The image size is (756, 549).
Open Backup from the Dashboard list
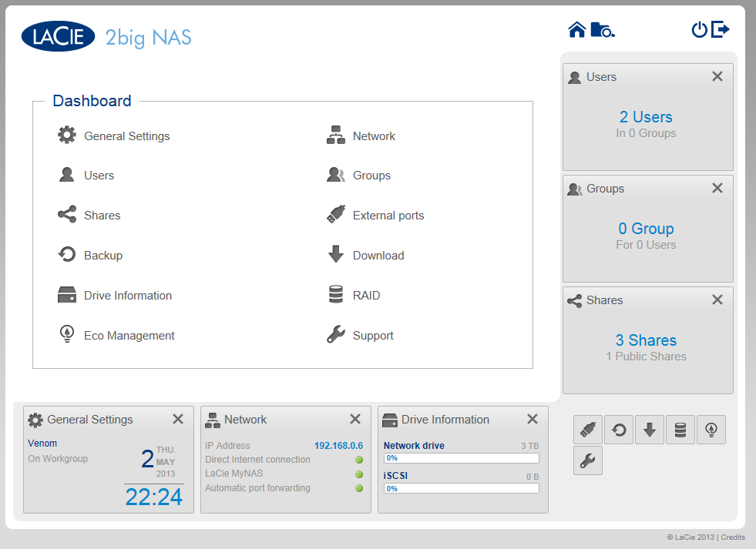tap(90, 255)
